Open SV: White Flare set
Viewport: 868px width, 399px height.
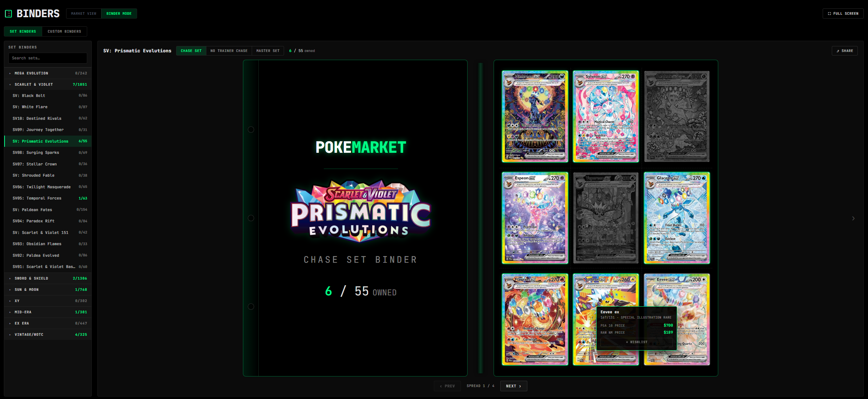[x=48, y=107]
